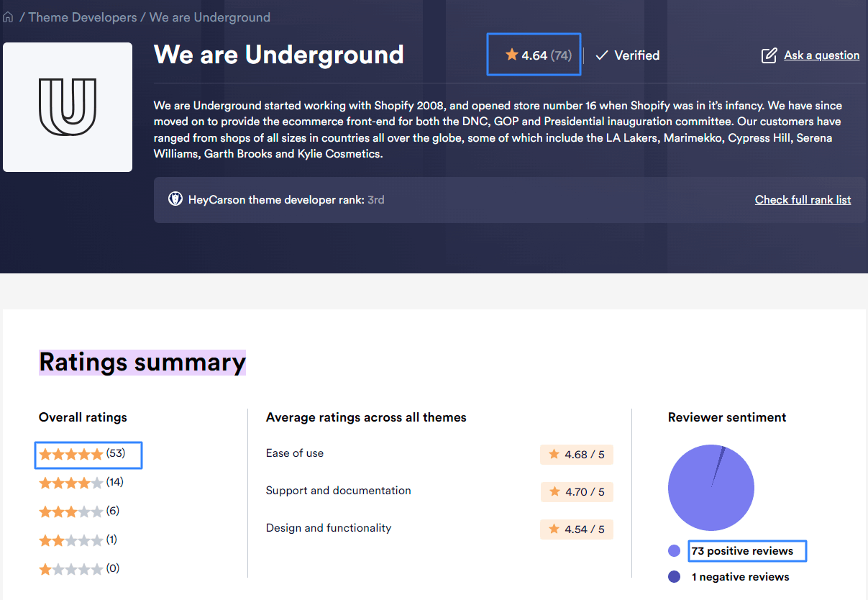Viewport: 868px width, 600px height.
Task: Click the 4.54 / 5 rating badge
Action: click(577, 529)
